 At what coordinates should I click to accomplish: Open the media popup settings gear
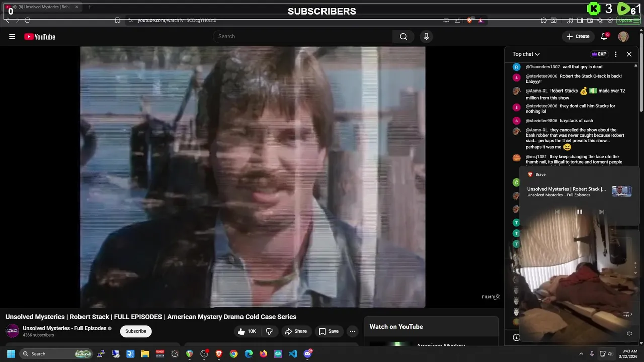point(629,333)
